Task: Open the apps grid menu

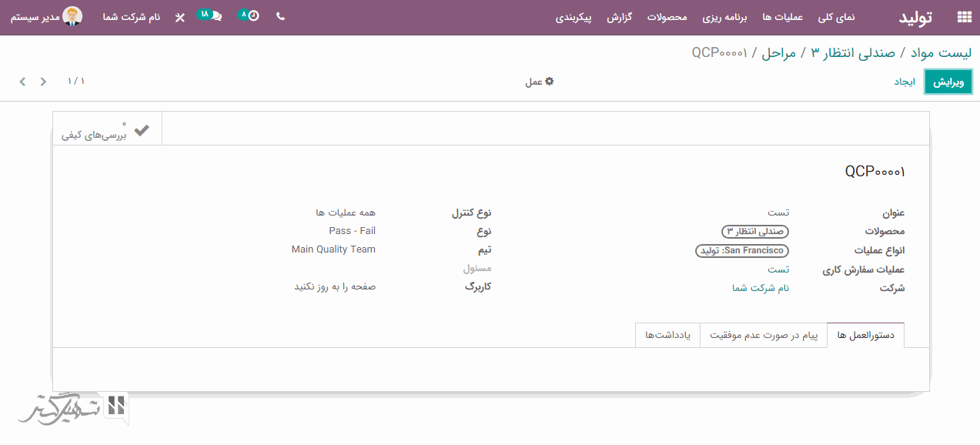Action: pyautogui.click(x=963, y=17)
